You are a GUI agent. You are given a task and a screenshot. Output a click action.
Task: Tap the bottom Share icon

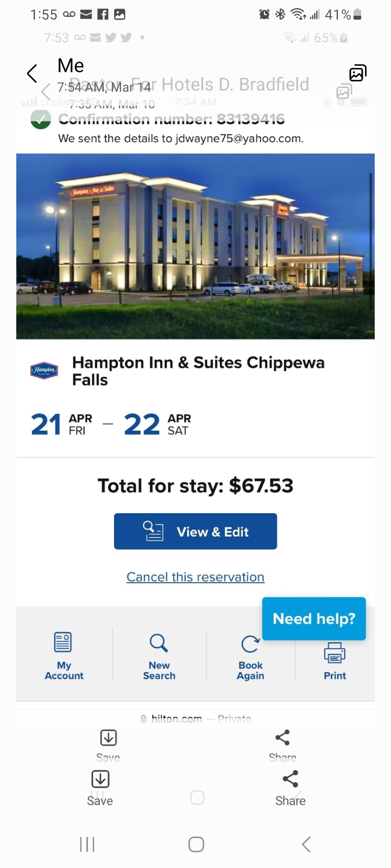(x=291, y=780)
